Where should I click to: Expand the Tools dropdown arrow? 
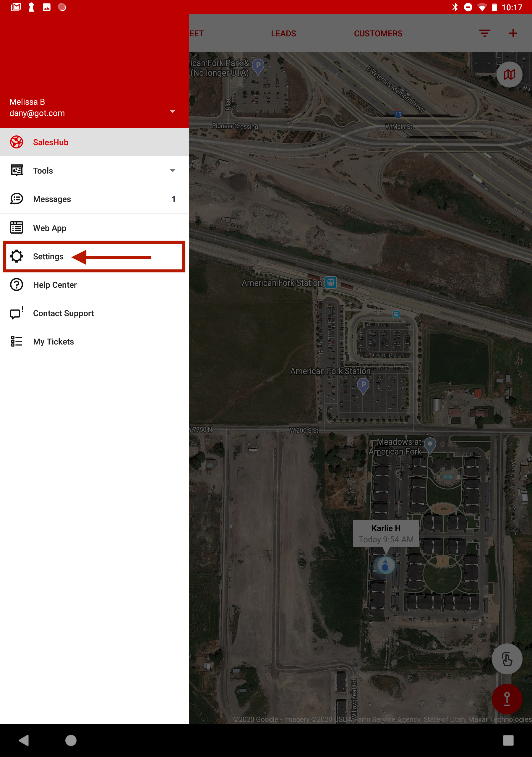click(x=172, y=170)
